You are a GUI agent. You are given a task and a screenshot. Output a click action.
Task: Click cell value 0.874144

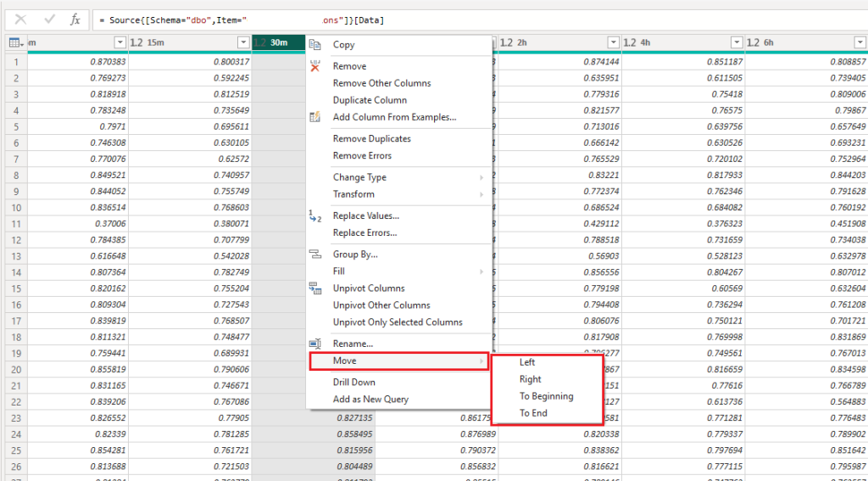(x=601, y=62)
